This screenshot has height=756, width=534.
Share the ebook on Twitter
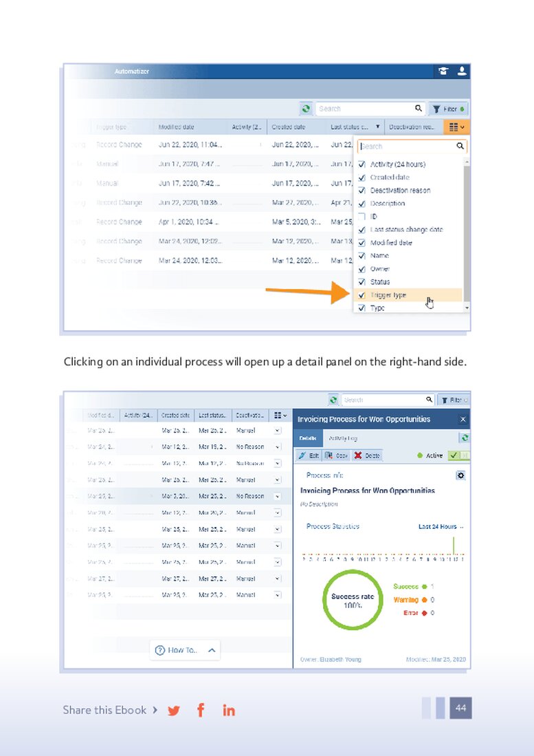tap(174, 711)
